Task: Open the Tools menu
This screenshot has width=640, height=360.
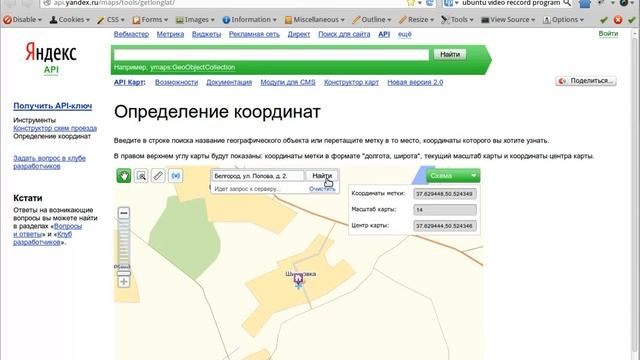Action: 457,20
